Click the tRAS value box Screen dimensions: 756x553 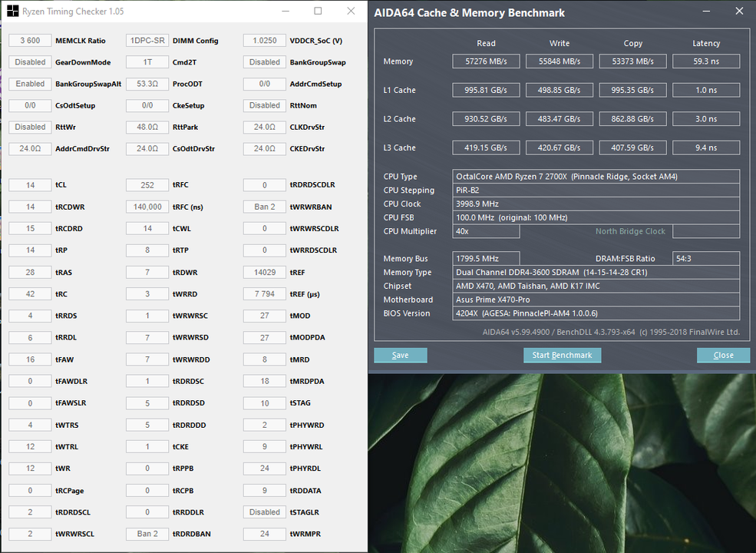point(30,272)
